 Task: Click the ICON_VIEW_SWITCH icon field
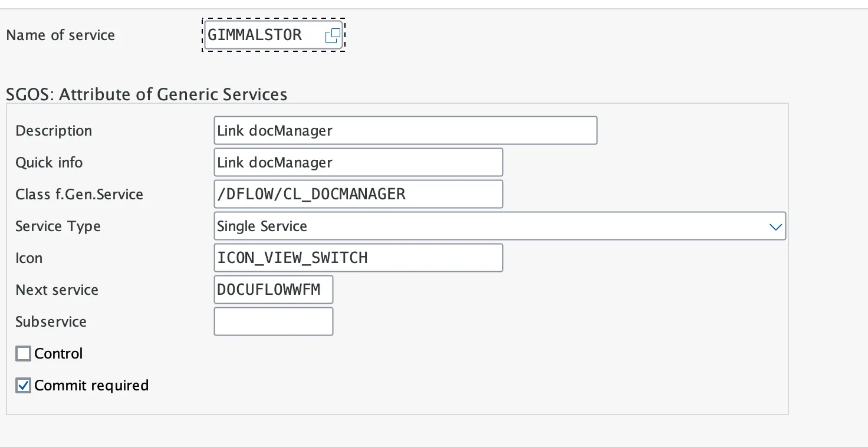click(359, 258)
